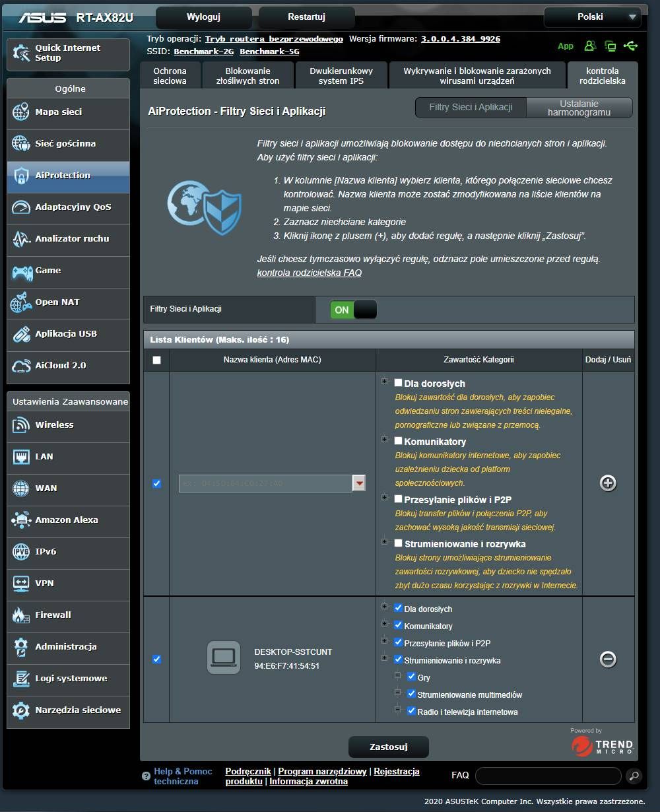Image resolution: width=660 pixels, height=812 pixels.
Task: Click minus icon to remove DESKTOP-SSTCUNT rule
Action: (608, 659)
